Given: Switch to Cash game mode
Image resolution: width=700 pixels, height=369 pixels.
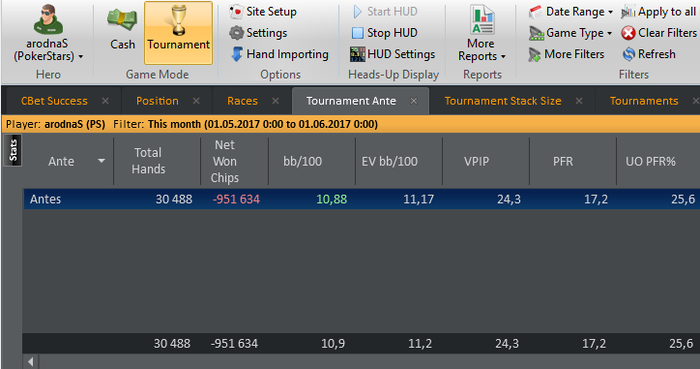Looking at the screenshot, I should (x=122, y=30).
